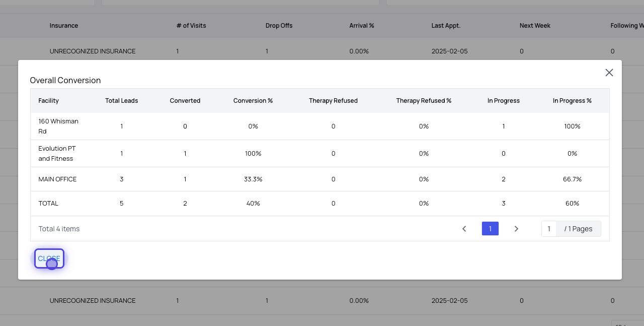Open the In Progress column header
644x326 pixels.
(503, 101)
